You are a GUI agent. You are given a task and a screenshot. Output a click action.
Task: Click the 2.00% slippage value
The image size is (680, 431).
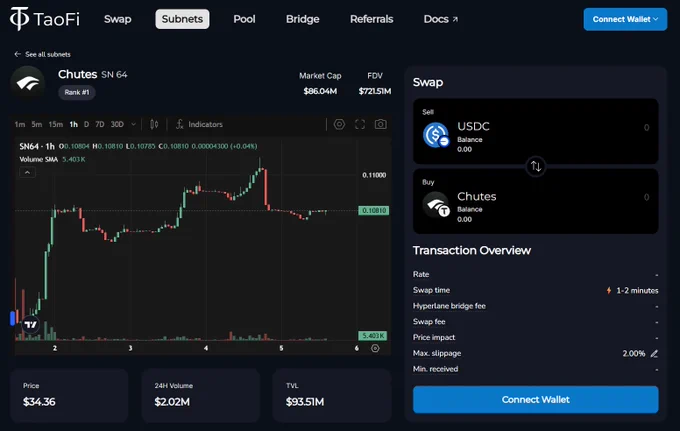pyautogui.click(x=634, y=353)
